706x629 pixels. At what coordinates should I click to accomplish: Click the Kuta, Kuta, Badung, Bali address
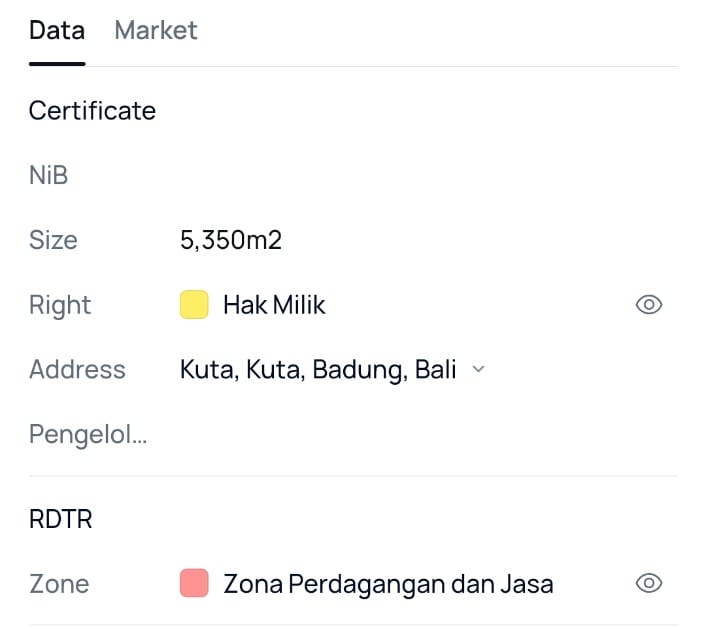(x=318, y=369)
